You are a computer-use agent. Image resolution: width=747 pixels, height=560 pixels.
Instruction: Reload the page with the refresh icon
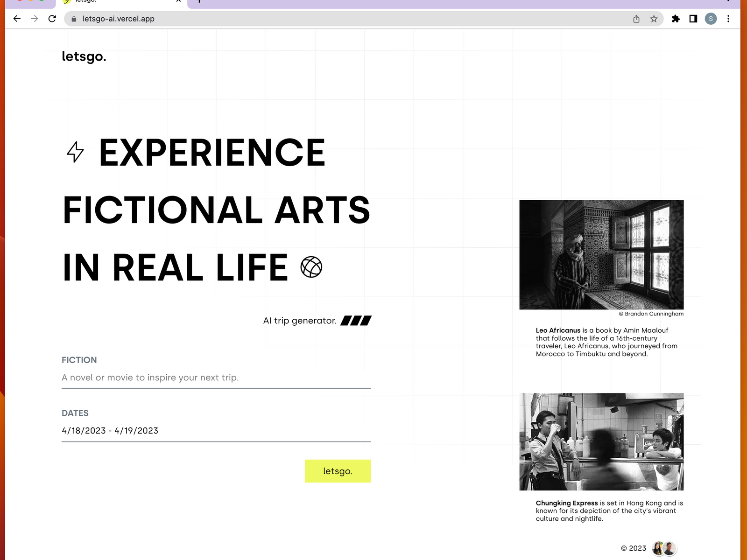[52, 19]
